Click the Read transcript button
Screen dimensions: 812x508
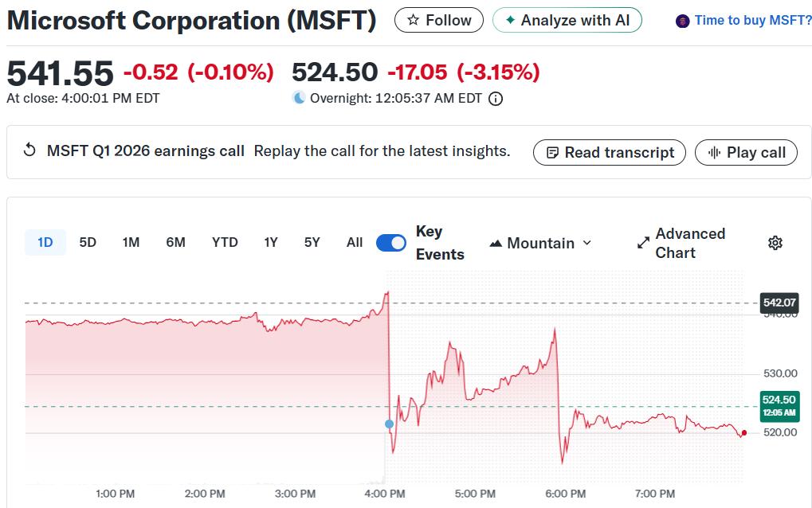[609, 152]
